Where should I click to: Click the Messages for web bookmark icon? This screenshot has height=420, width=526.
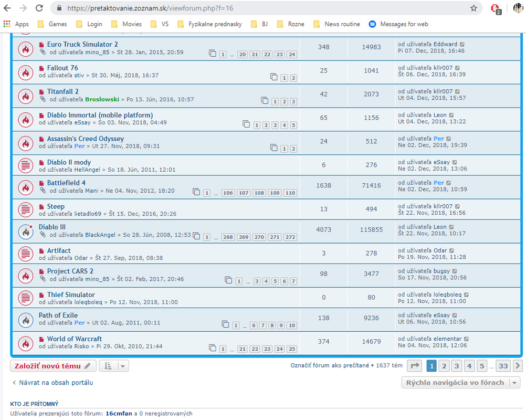pos(372,24)
